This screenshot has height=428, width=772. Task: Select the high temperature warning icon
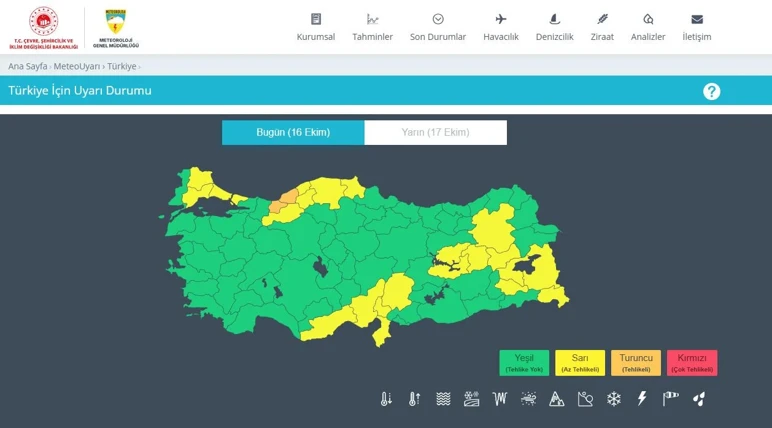tap(415, 399)
